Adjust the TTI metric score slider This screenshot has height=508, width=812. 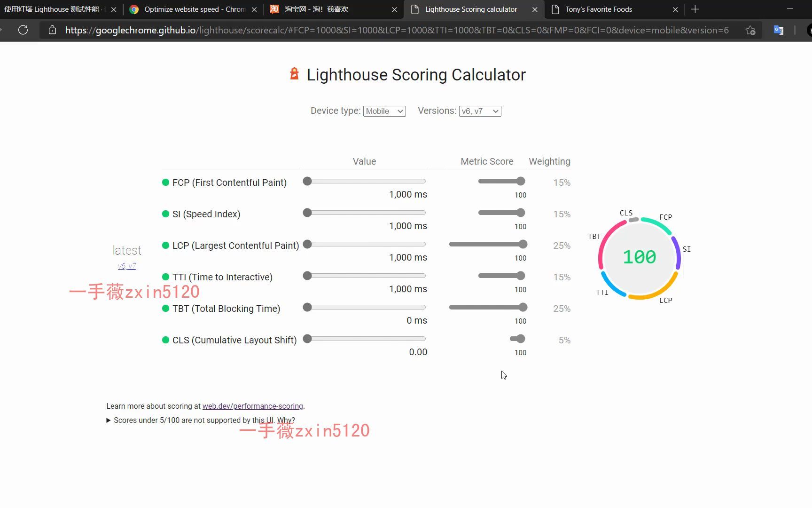point(502,276)
